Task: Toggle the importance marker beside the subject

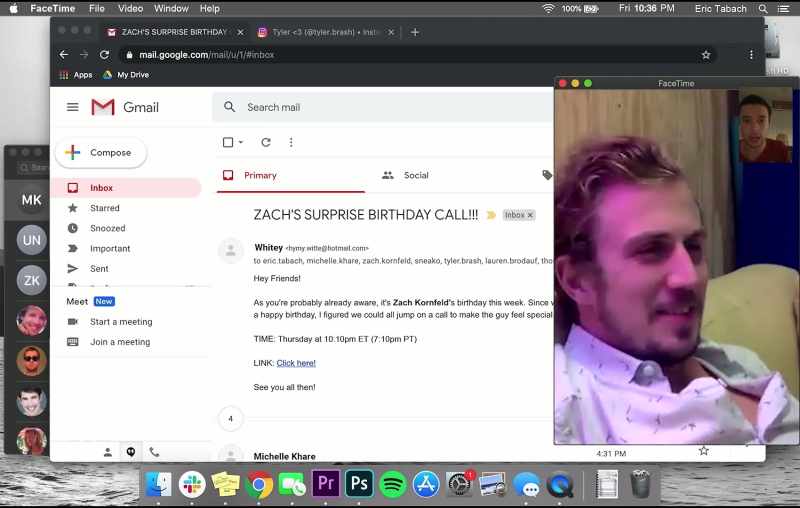Action: coord(491,215)
